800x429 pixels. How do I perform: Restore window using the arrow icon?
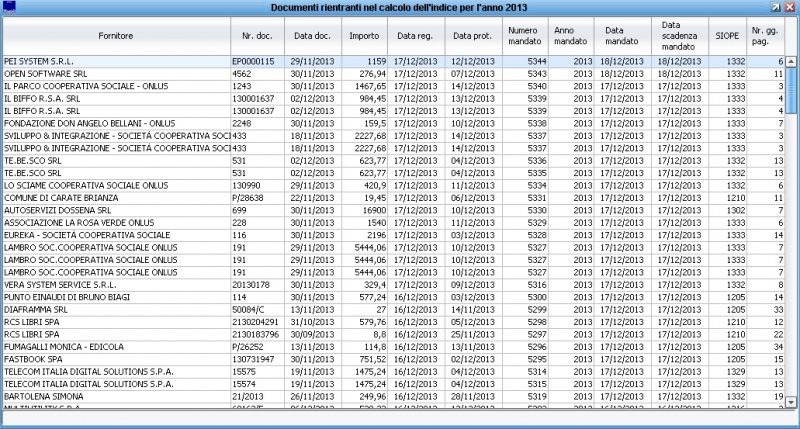[776, 7]
